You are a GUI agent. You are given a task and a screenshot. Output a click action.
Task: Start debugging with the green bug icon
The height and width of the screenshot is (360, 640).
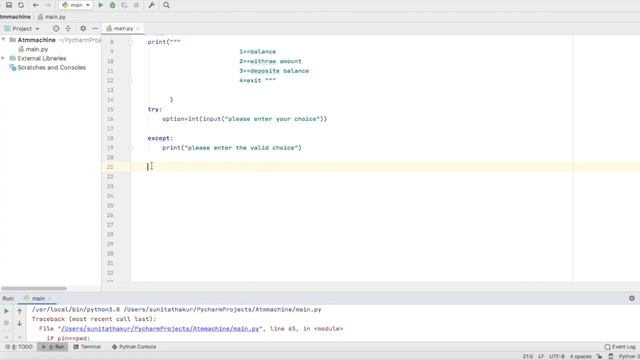[112, 5]
